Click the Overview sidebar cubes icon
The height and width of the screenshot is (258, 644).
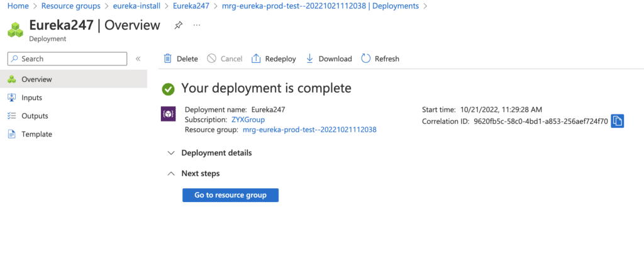pyautogui.click(x=12, y=79)
